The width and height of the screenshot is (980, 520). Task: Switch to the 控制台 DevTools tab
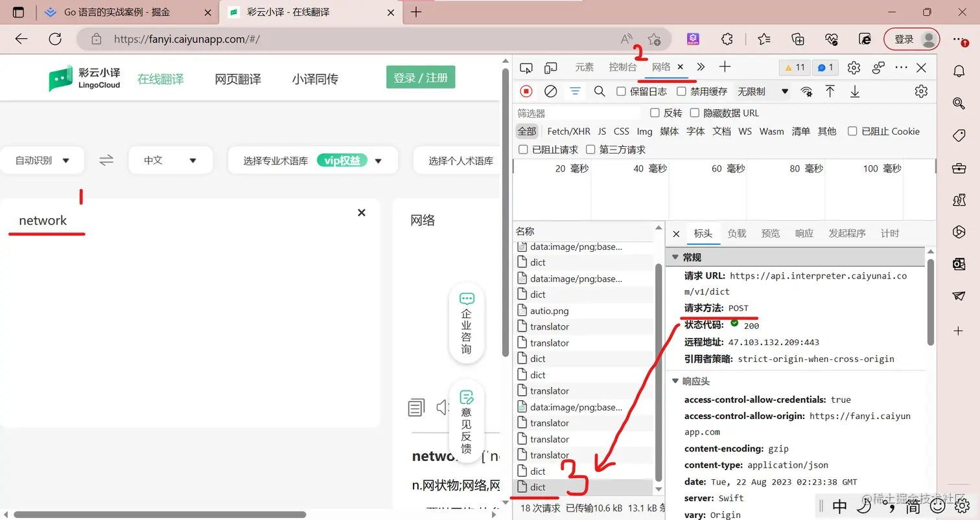[623, 67]
